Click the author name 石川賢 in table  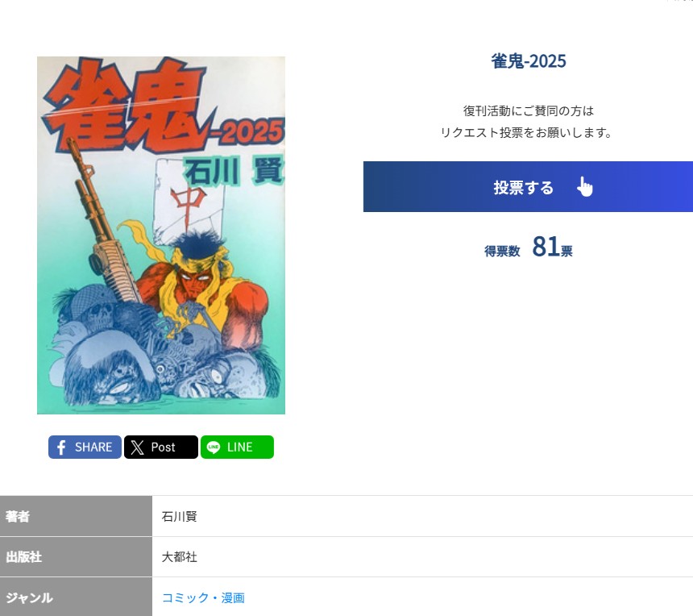[x=180, y=517]
